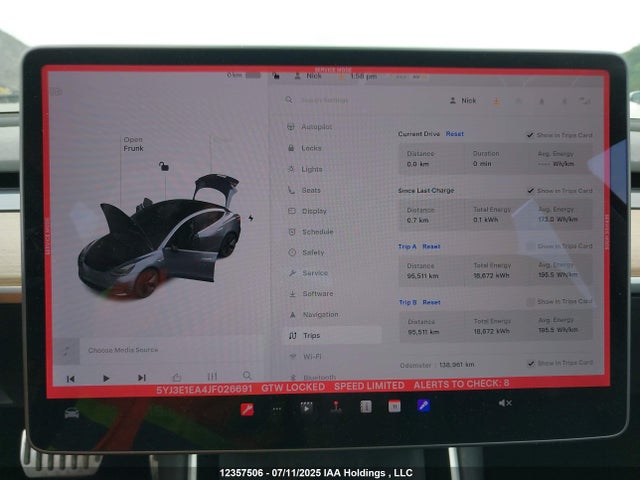Image resolution: width=640 pixels, height=480 pixels.
Task: Reset Trip B
Action: point(431,302)
